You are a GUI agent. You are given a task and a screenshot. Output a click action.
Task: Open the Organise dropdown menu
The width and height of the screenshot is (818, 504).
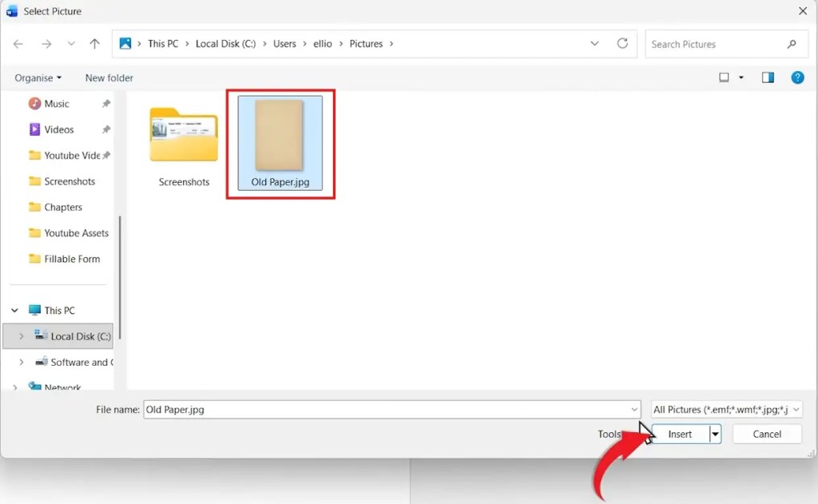click(x=37, y=77)
